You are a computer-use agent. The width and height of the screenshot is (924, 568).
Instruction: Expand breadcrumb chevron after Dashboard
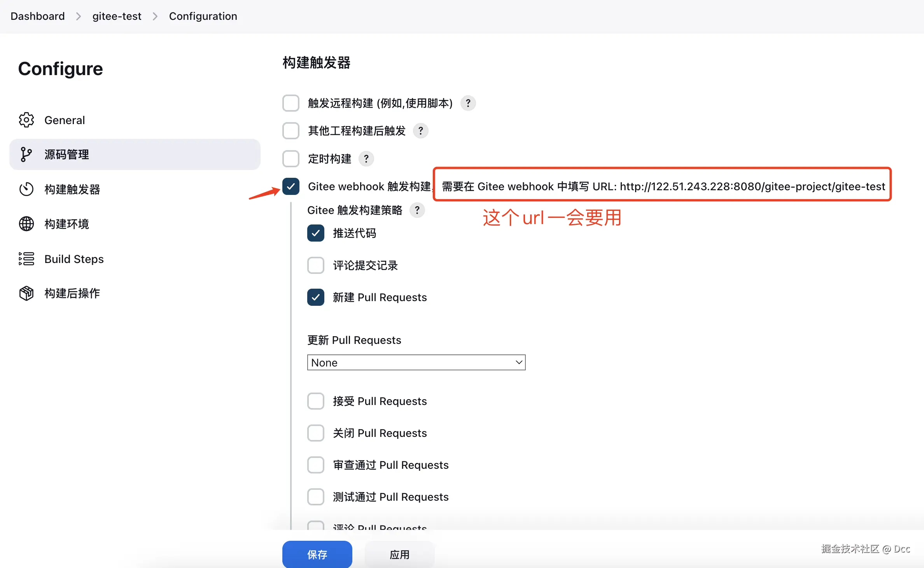click(x=79, y=16)
